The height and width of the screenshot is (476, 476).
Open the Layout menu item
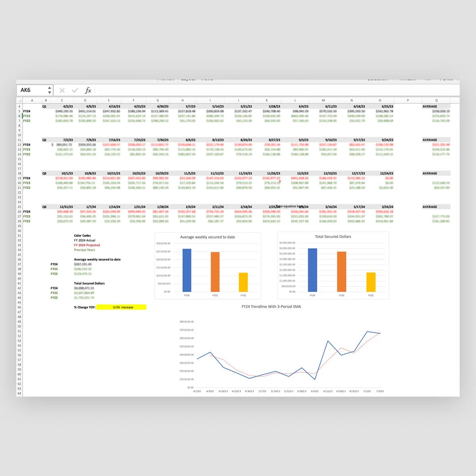tap(189, 79)
